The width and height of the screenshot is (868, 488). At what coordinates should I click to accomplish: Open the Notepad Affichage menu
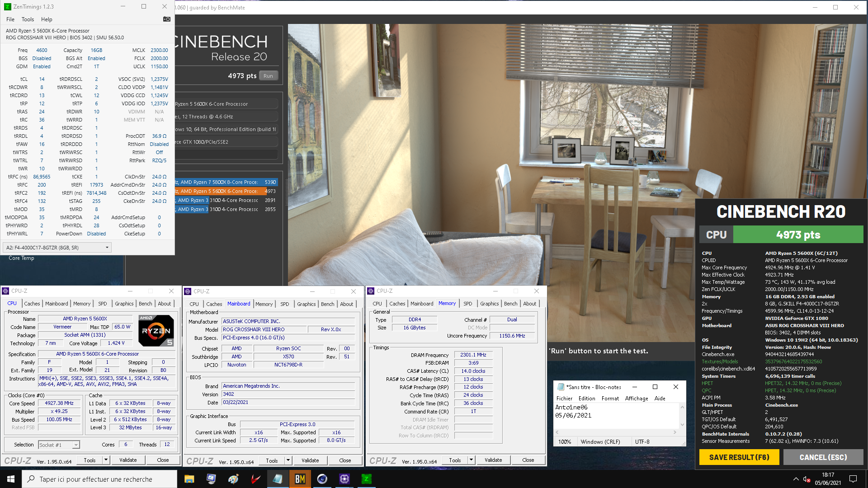pyautogui.click(x=637, y=399)
